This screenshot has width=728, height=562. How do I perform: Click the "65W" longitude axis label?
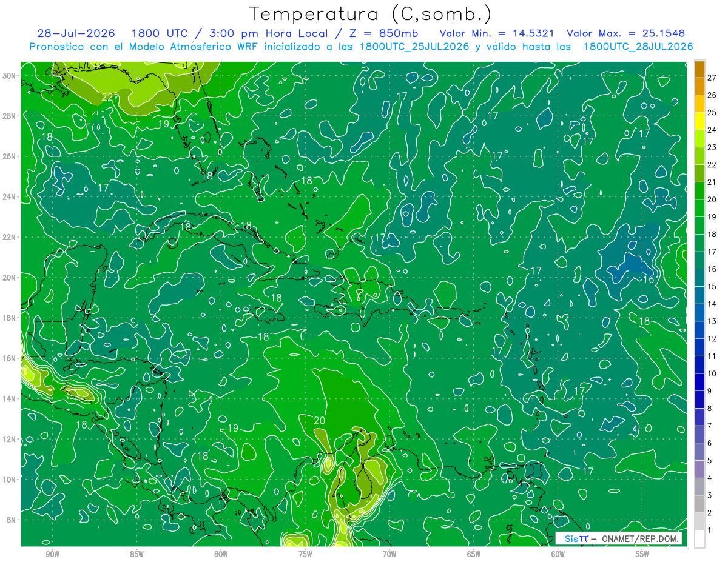(474, 555)
